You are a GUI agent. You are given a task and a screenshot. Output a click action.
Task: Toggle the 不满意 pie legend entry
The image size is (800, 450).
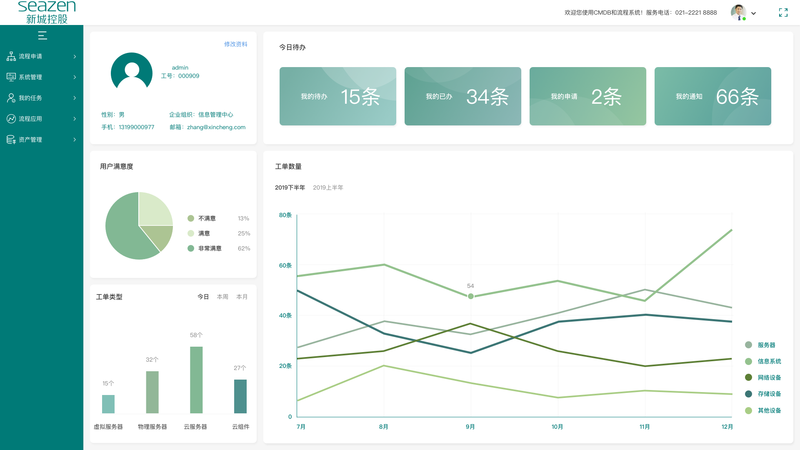click(218, 218)
